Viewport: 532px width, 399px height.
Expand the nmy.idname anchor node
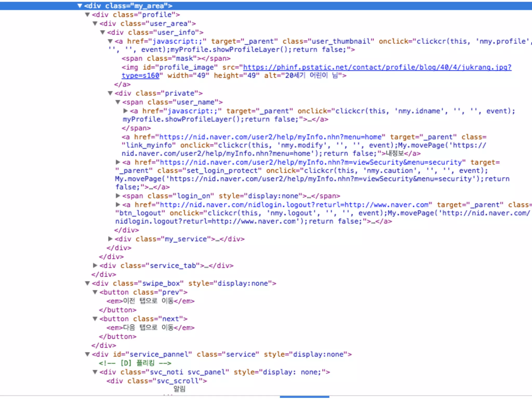(x=125, y=111)
